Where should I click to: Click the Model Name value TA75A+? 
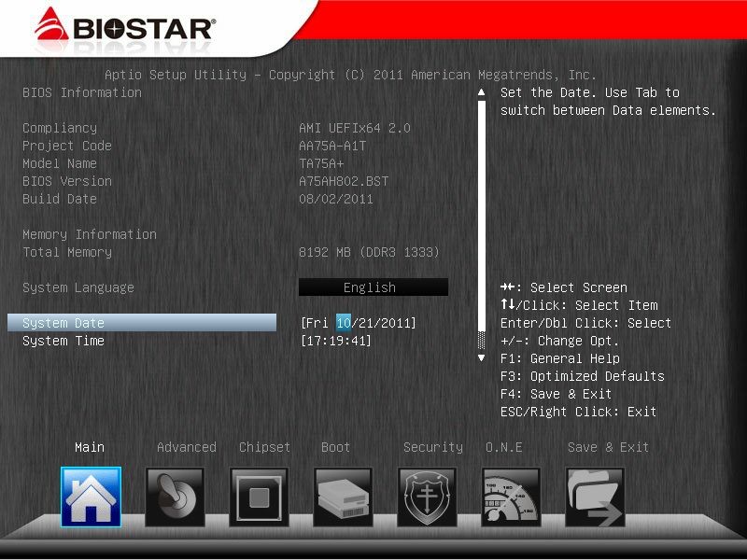pos(321,164)
